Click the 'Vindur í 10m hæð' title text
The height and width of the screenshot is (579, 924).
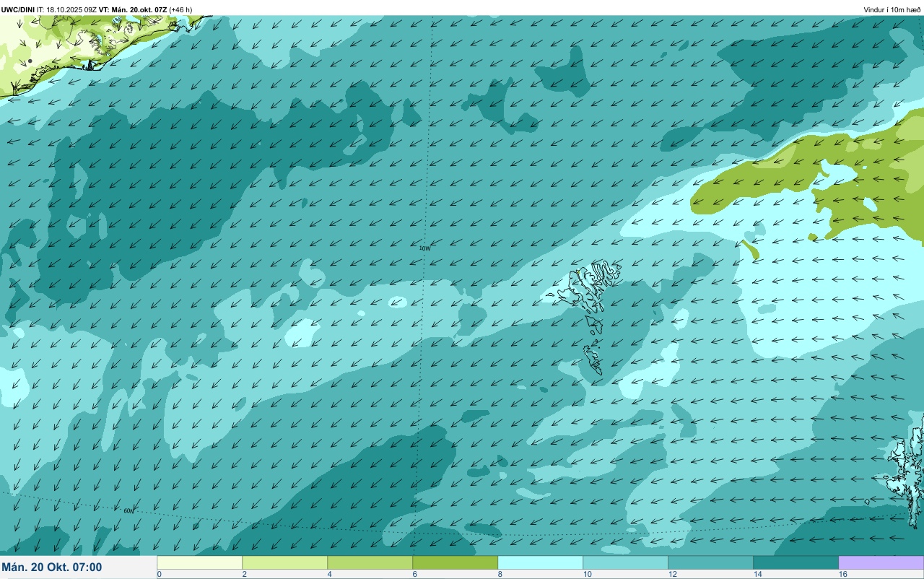pos(892,9)
